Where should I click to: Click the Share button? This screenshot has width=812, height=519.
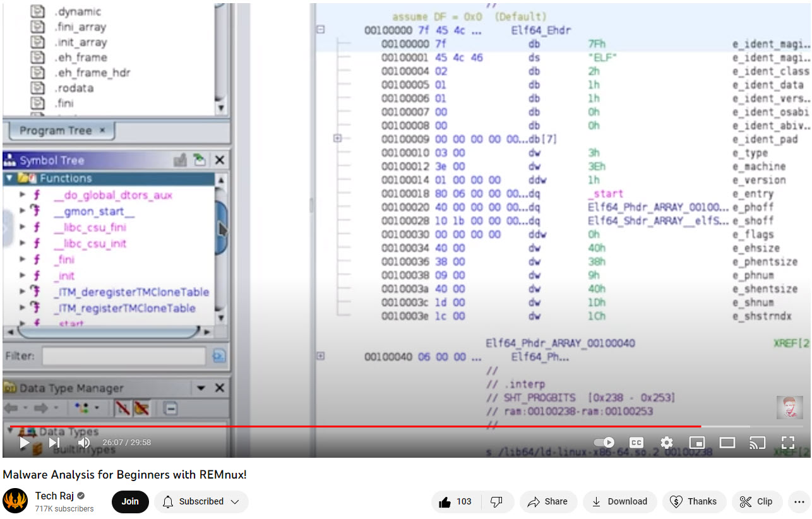pyautogui.click(x=547, y=501)
